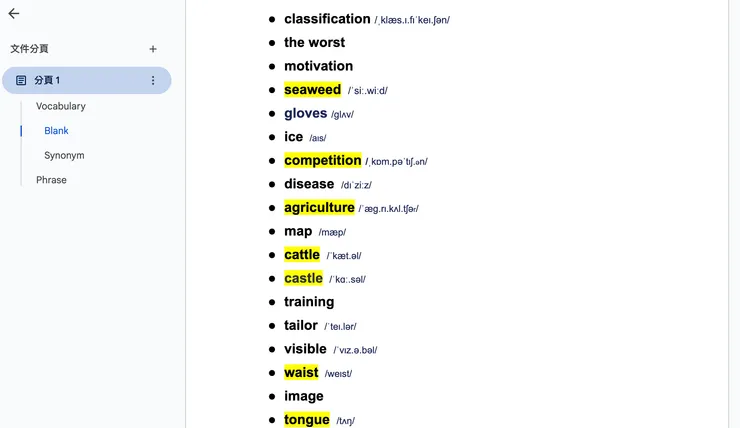
Task: Go to the Vocabulary heading in outline
Action: point(60,106)
